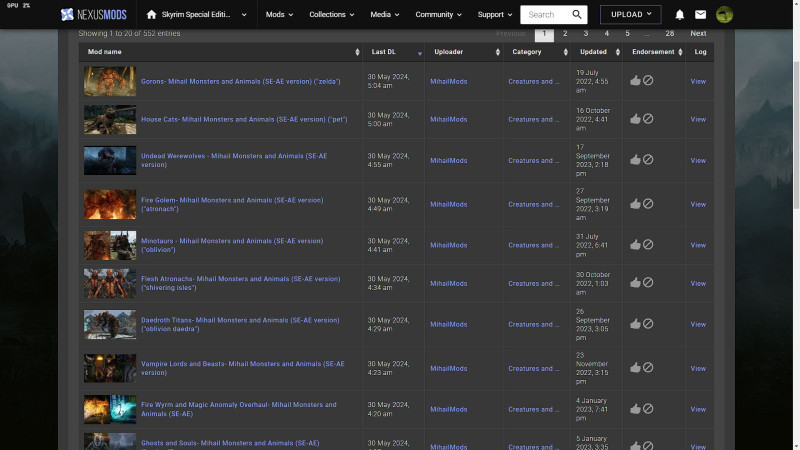Sort by Uploader column header

[464, 52]
